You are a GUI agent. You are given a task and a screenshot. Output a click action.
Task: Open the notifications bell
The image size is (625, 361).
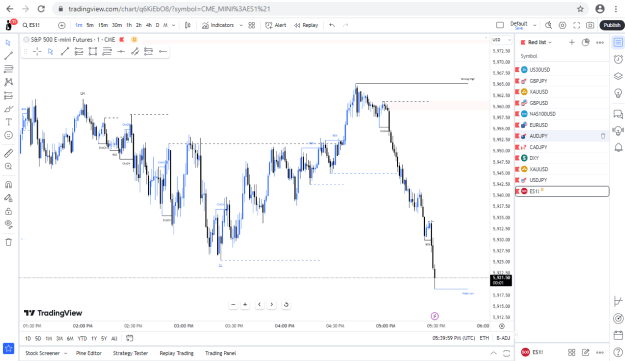coord(618,147)
